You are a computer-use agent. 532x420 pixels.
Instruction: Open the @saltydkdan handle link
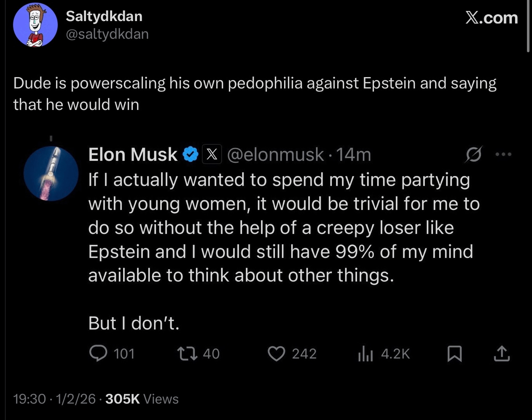107,34
